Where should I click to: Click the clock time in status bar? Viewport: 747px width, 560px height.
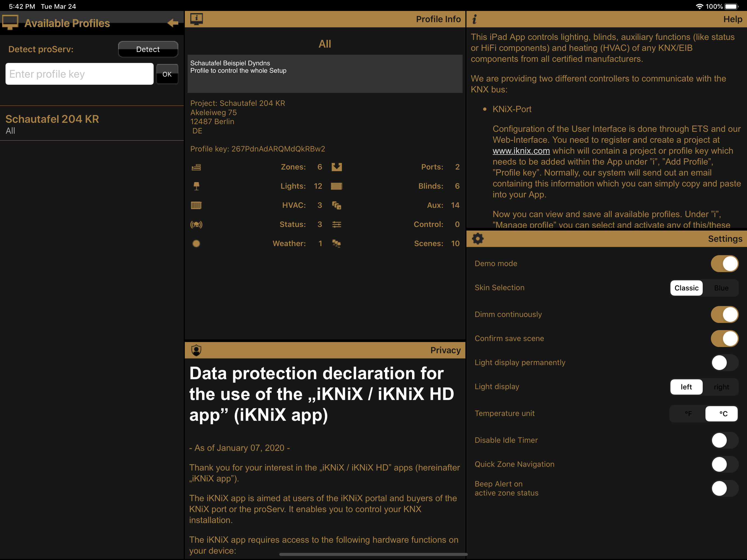[22, 6]
